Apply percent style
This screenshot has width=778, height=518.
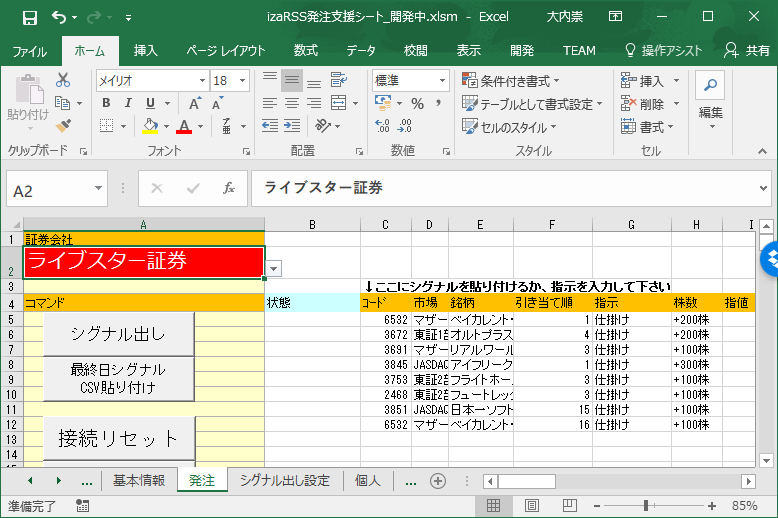click(x=417, y=103)
